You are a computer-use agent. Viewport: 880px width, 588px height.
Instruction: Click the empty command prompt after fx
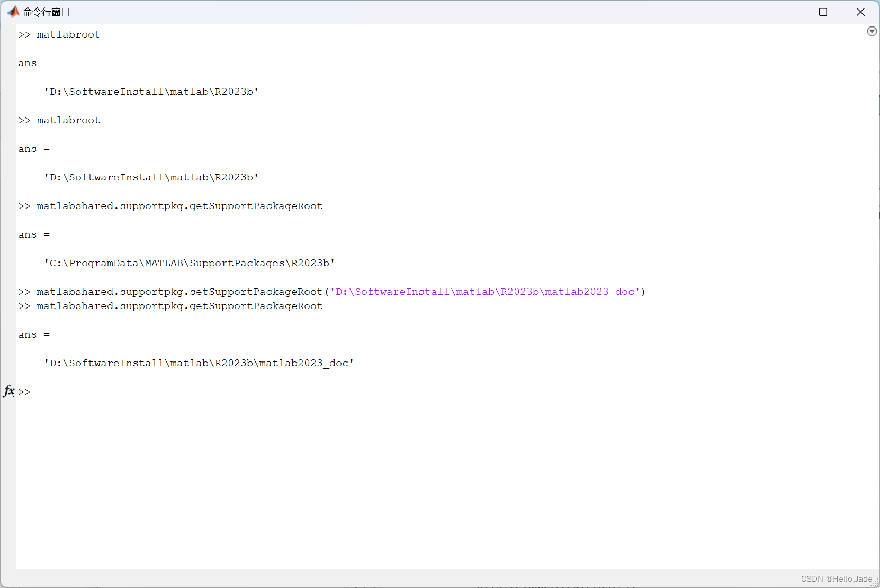tap(24, 392)
